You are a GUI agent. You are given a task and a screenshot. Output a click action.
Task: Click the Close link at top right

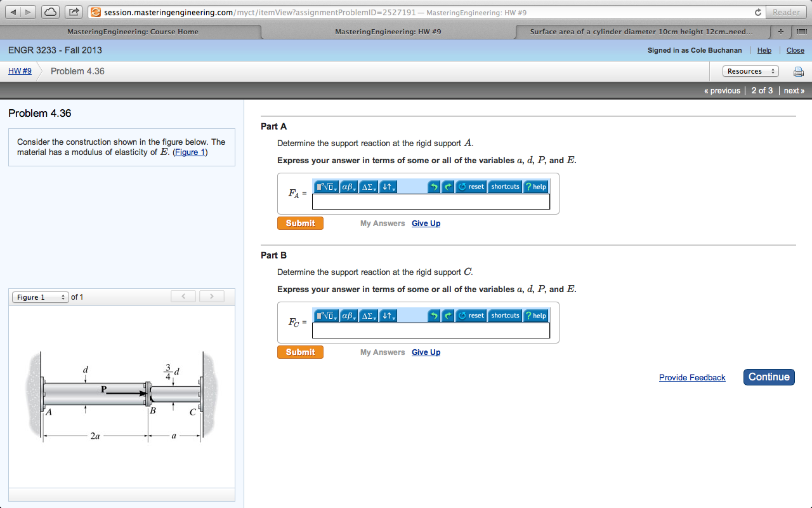[x=796, y=51]
